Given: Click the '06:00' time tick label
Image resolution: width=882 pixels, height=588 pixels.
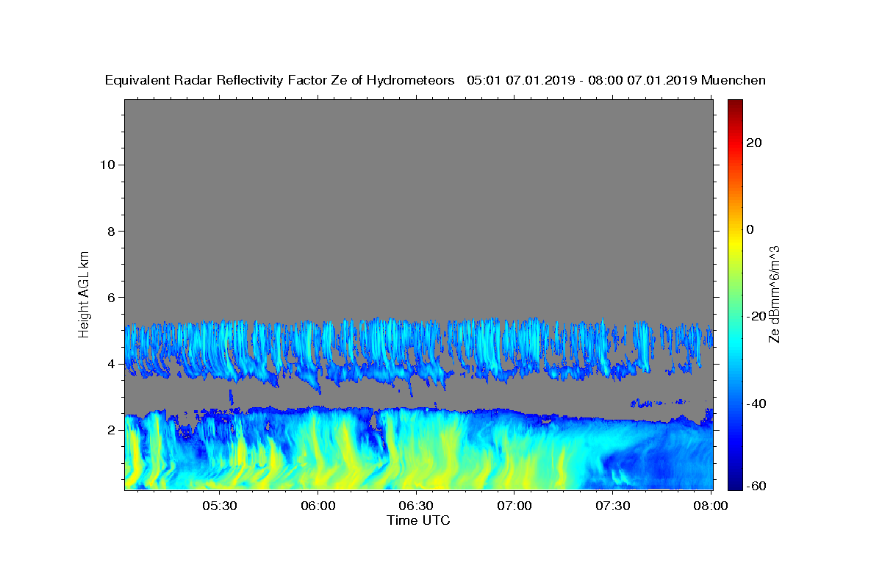Looking at the screenshot, I should pyautogui.click(x=318, y=506).
